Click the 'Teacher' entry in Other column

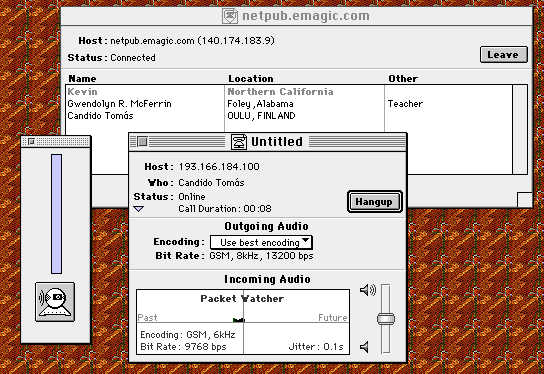(x=405, y=104)
